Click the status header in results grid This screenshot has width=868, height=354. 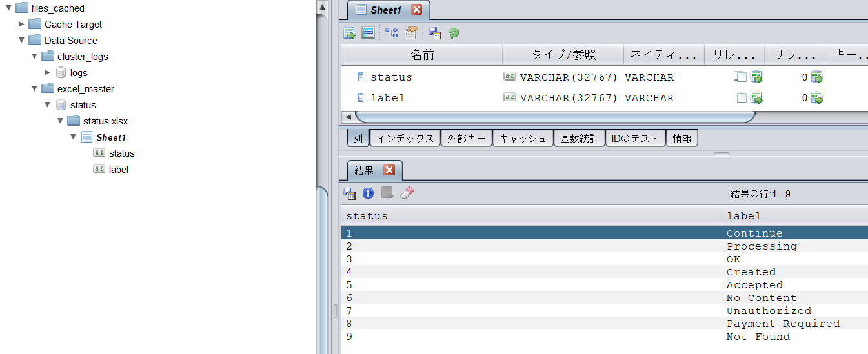click(531, 216)
